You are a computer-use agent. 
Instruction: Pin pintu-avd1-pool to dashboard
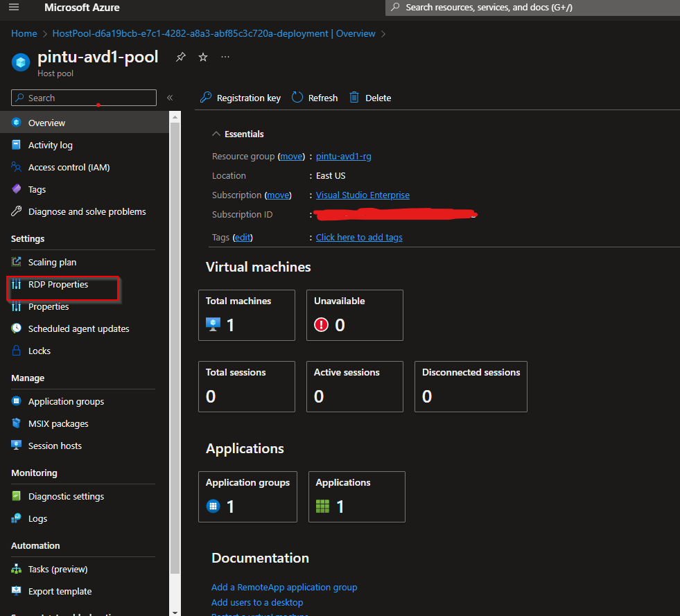pyautogui.click(x=181, y=57)
